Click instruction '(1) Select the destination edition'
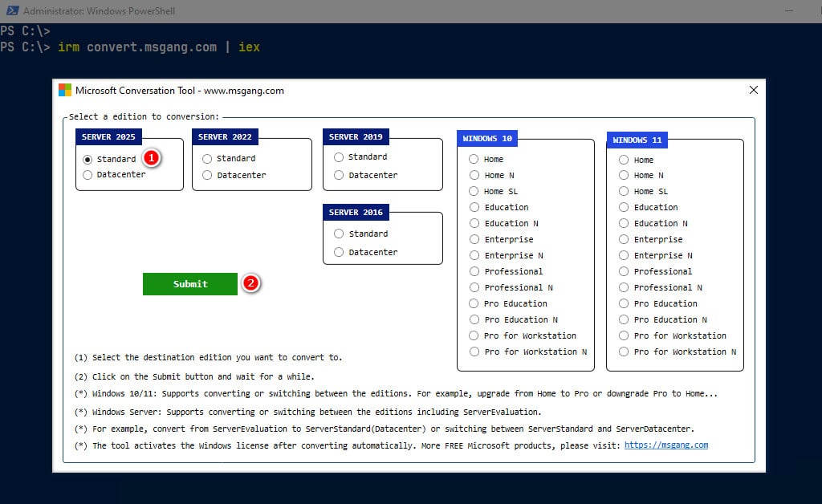The image size is (822, 504). coord(208,357)
